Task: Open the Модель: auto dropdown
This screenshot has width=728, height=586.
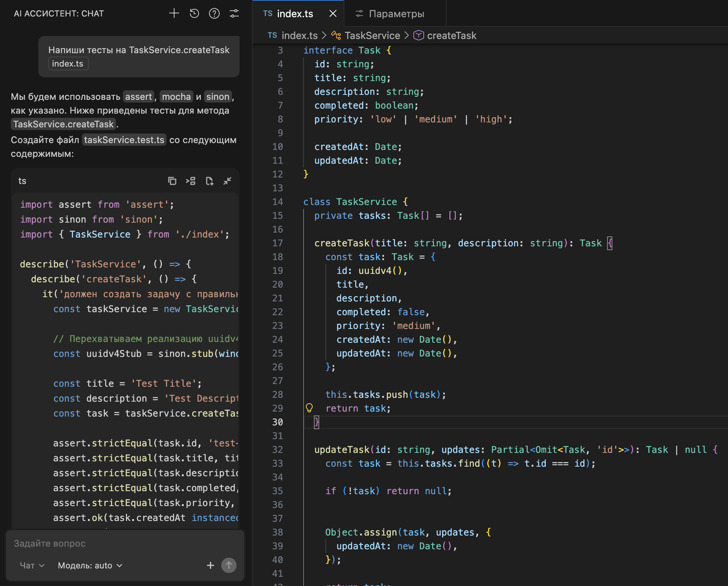Action: point(90,565)
